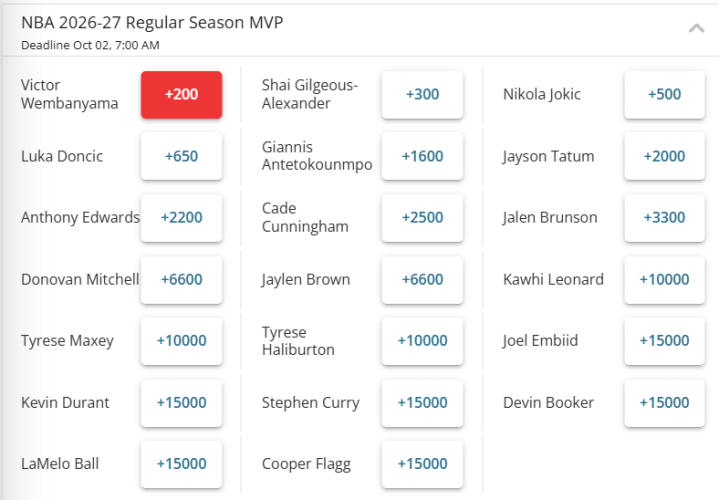Screen dimensions: 719x500
Task: Choose Jalen Brunson +3300 odds
Action: [x=664, y=217]
